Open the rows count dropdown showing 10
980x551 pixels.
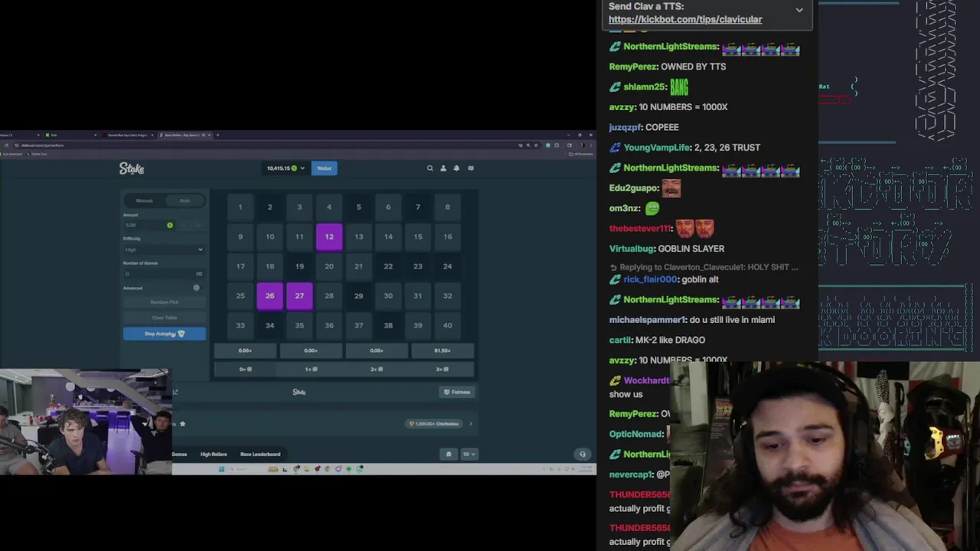pos(469,454)
